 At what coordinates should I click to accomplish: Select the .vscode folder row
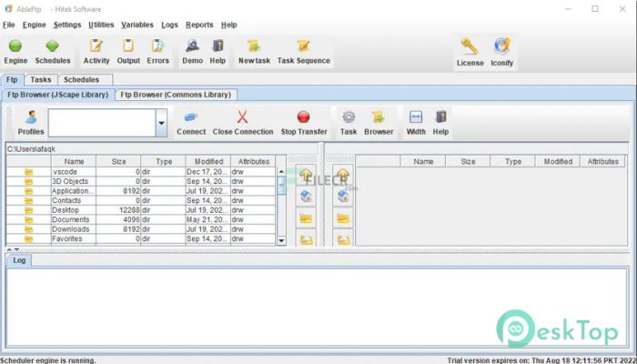coord(141,172)
